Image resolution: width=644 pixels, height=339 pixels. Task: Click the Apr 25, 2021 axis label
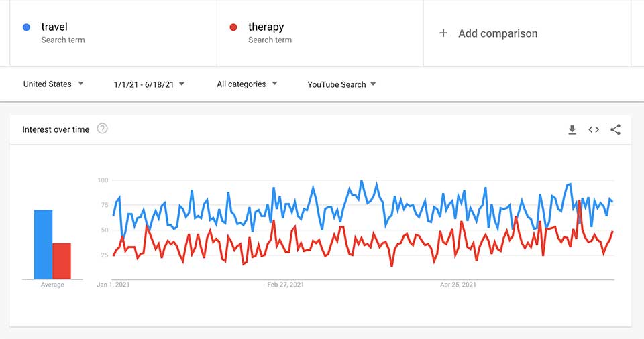pos(458,285)
